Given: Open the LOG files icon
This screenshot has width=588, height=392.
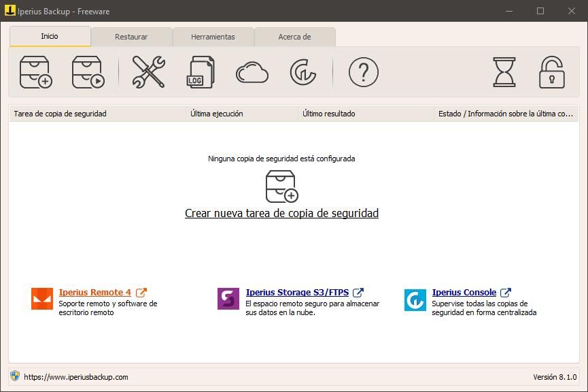Looking at the screenshot, I should 201,72.
